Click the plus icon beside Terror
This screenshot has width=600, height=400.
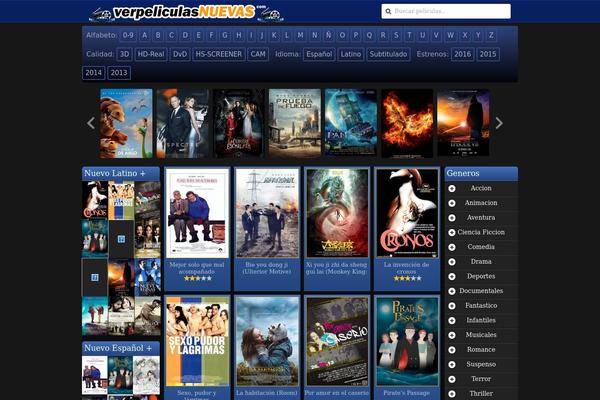[452, 379]
